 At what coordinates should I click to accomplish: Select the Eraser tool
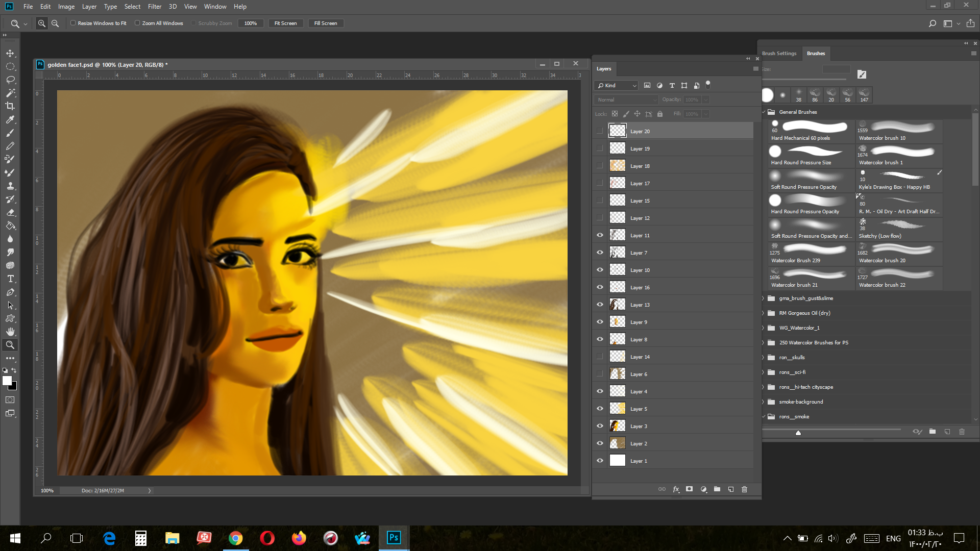tap(10, 212)
